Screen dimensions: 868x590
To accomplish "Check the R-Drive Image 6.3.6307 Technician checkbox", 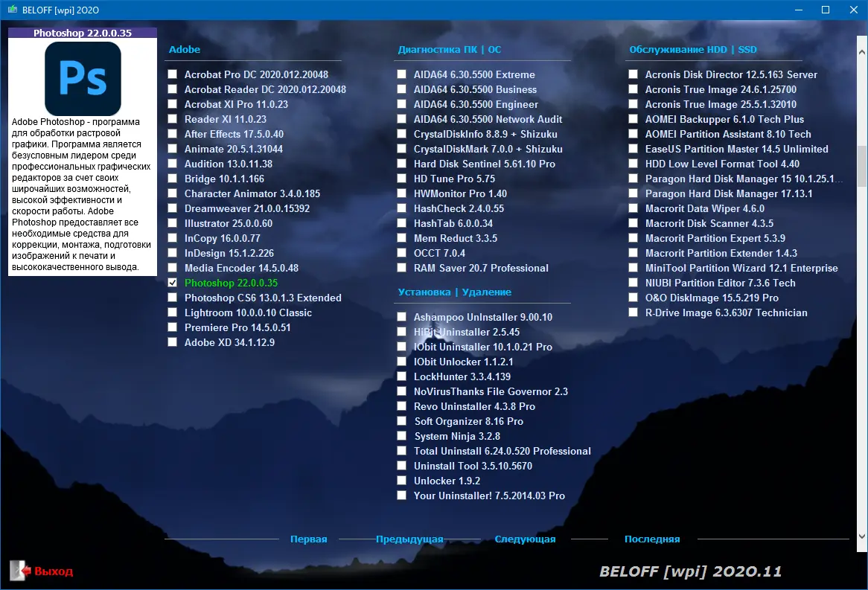I will click(634, 312).
